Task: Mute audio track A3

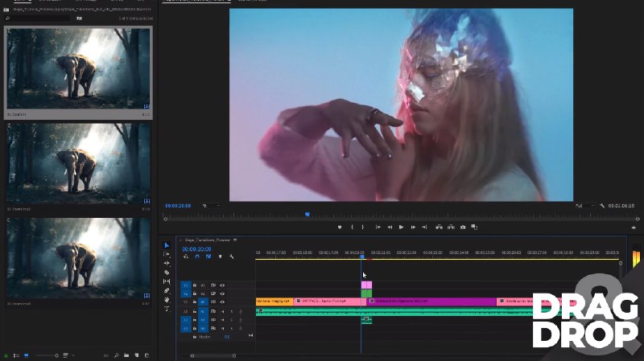Action: coord(222,329)
